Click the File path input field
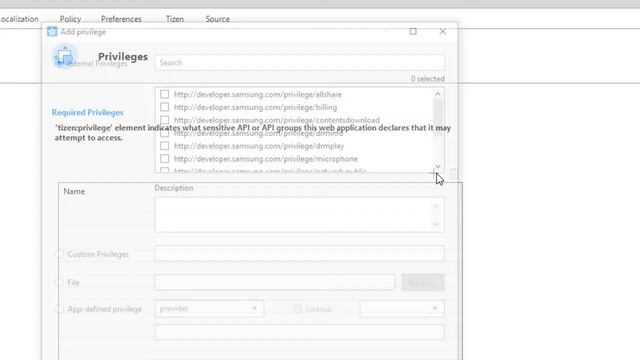Image resolution: width=640 pixels, height=360 pixels. (275, 282)
